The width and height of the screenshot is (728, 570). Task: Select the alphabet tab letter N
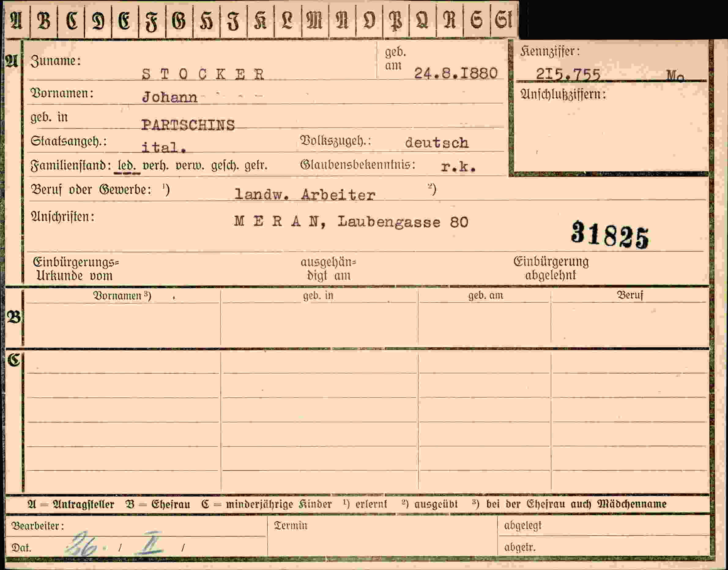pyautogui.click(x=342, y=20)
